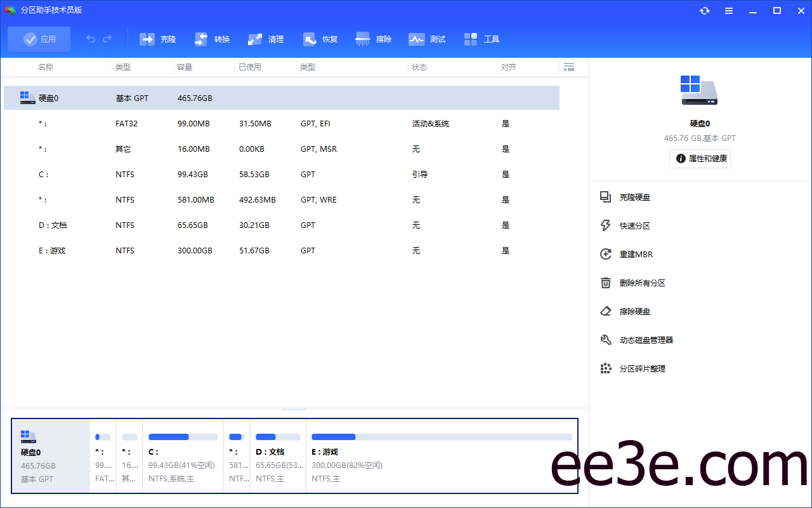This screenshot has height=508, width=812.
Task: Open the 擦除 (Wipe) tool
Action: tap(374, 39)
